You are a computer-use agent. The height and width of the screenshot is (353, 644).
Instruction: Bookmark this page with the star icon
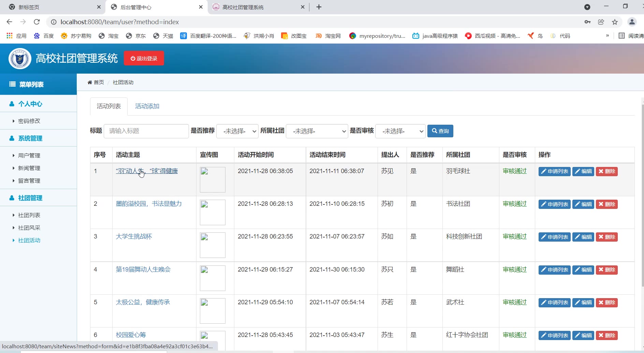point(615,22)
